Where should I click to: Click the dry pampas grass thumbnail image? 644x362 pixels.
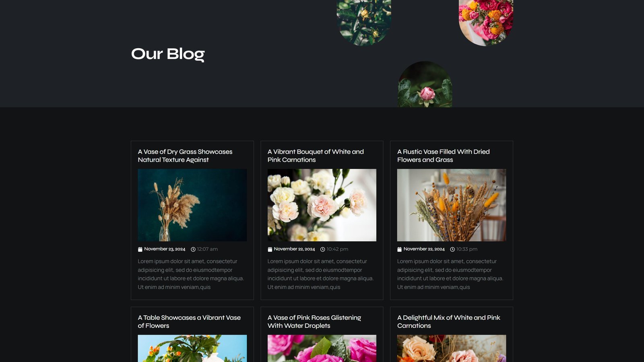(x=192, y=205)
